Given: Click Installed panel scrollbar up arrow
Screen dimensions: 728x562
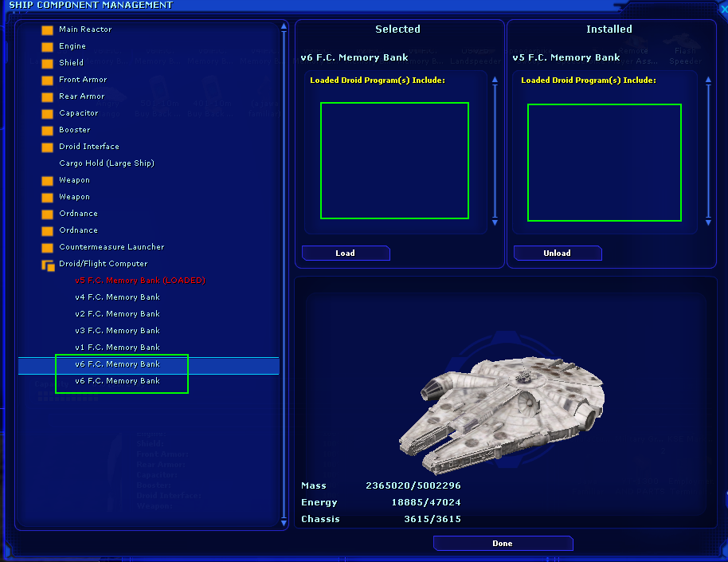Looking at the screenshot, I should pyautogui.click(x=708, y=80).
